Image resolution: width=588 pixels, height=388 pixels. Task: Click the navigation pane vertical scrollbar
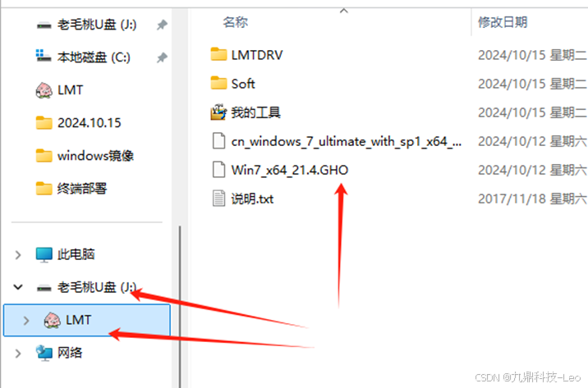pos(180,306)
